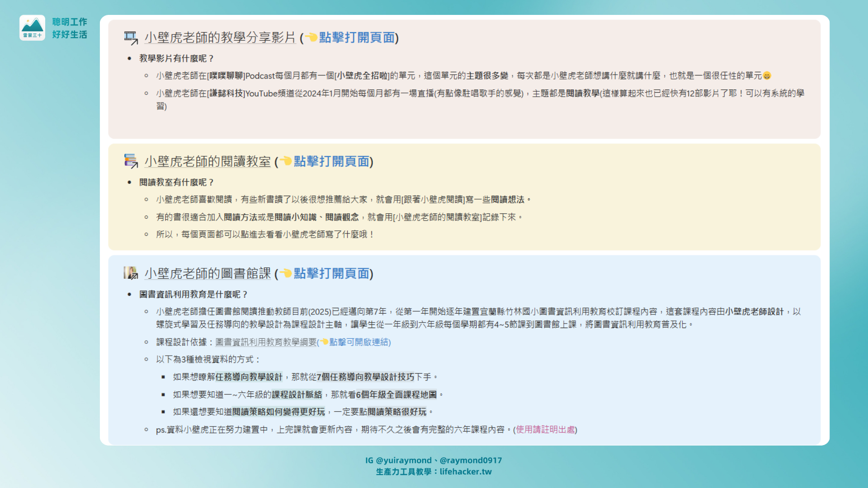Viewport: 868px width, 488px height.
Task: Open the 小壁虎老師的圖書館課 page title link
Action: tap(208, 273)
